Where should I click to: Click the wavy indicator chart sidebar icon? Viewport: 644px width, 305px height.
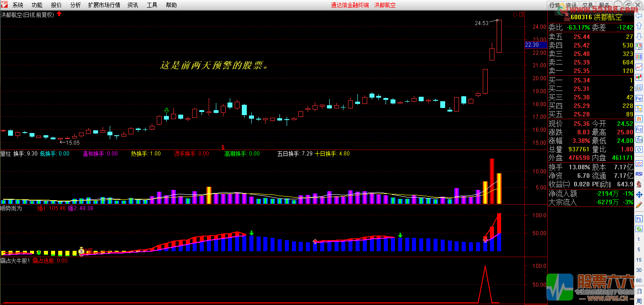[x=640, y=163]
